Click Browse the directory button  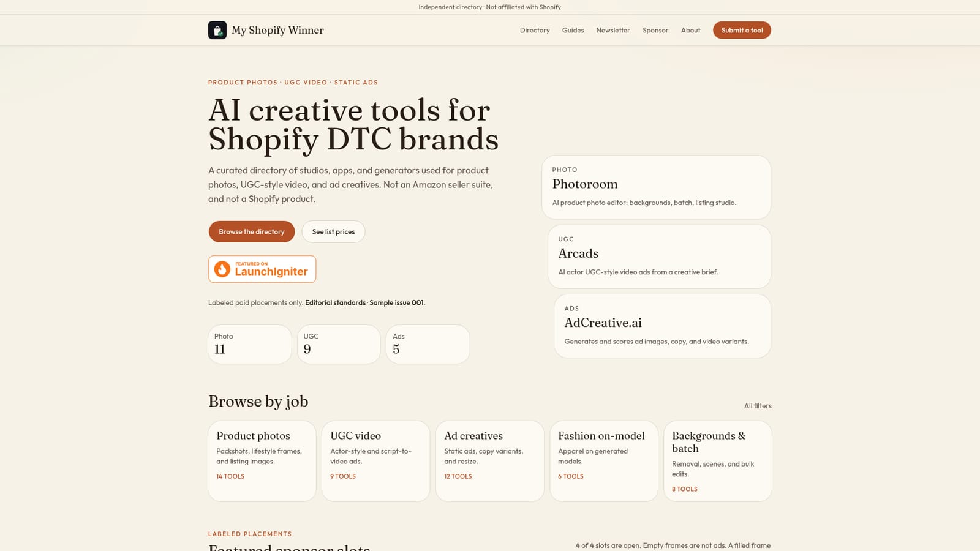252,231
